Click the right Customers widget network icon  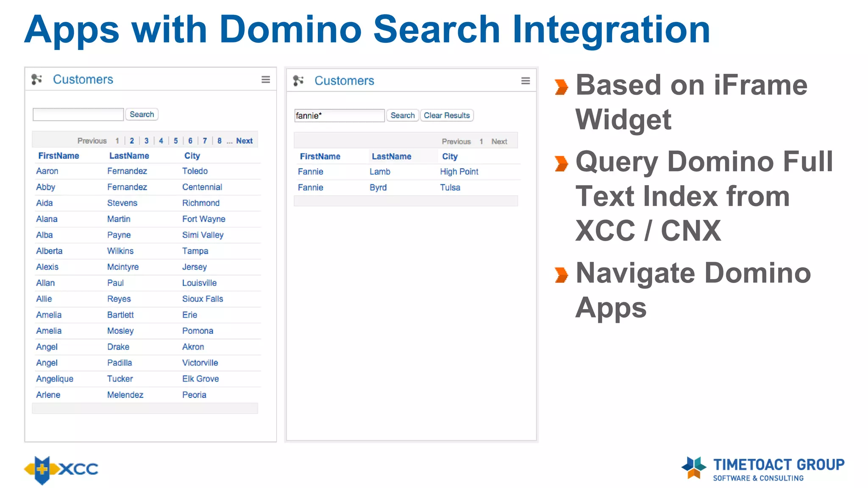[298, 80]
